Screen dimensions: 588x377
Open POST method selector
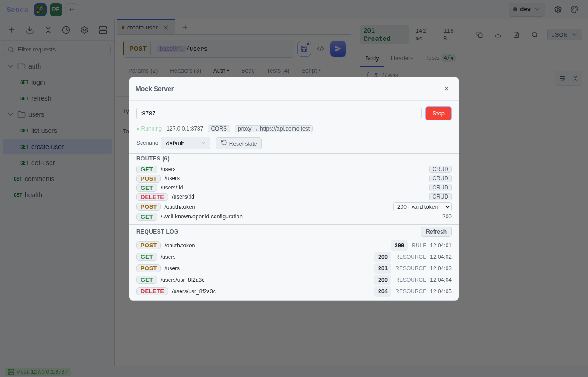coord(138,49)
